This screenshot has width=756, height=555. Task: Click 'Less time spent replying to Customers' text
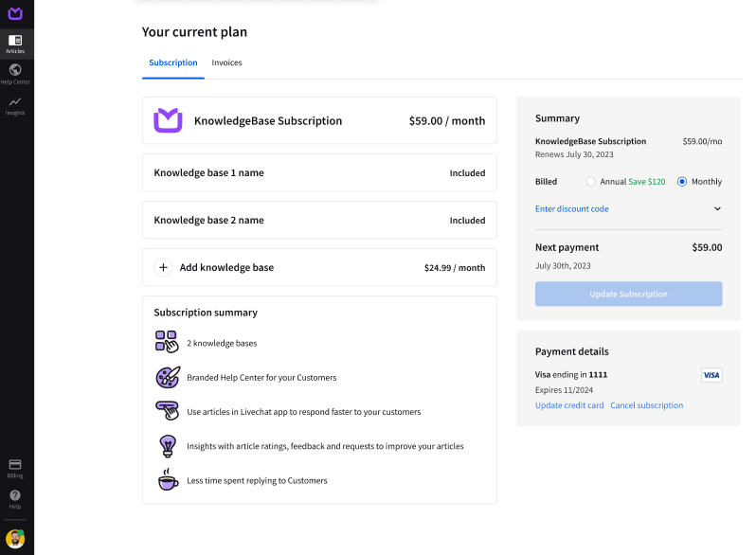[257, 481]
